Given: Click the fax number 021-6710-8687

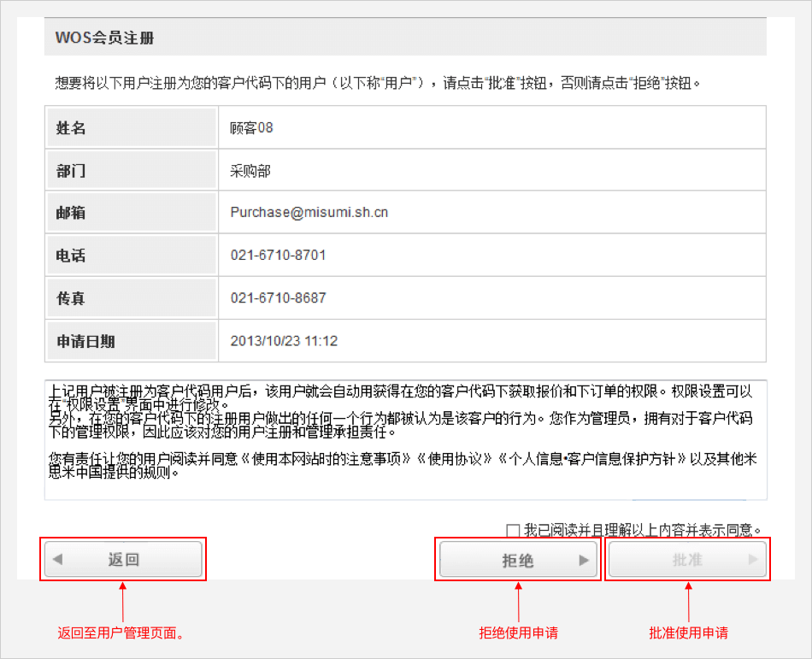Looking at the screenshot, I should pos(278,297).
